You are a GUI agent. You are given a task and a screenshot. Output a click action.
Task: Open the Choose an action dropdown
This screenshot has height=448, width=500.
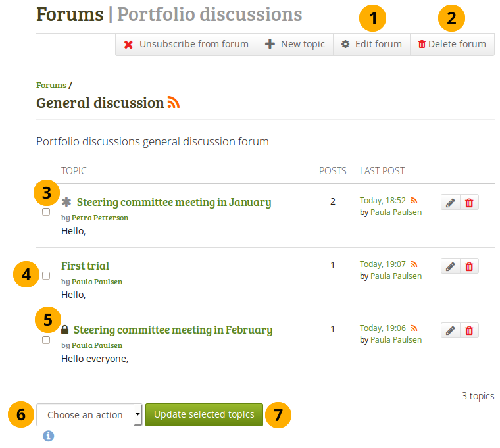tap(89, 415)
